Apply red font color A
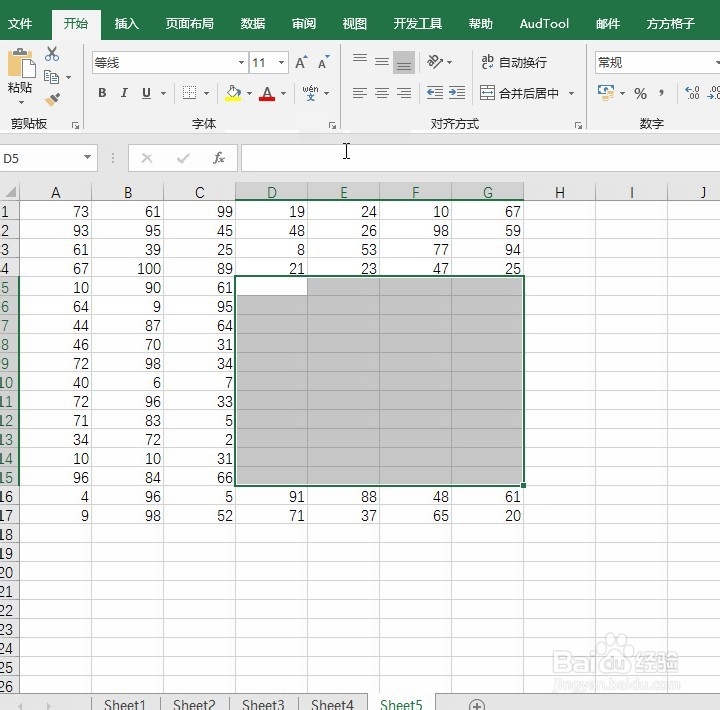Image resolution: width=720 pixels, height=710 pixels. (x=267, y=93)
